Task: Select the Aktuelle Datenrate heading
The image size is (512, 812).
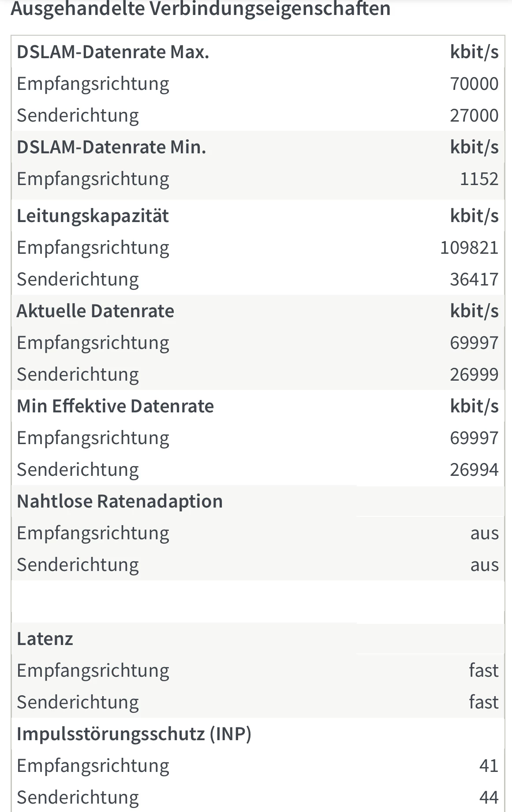Action: (x=95, y=311)
